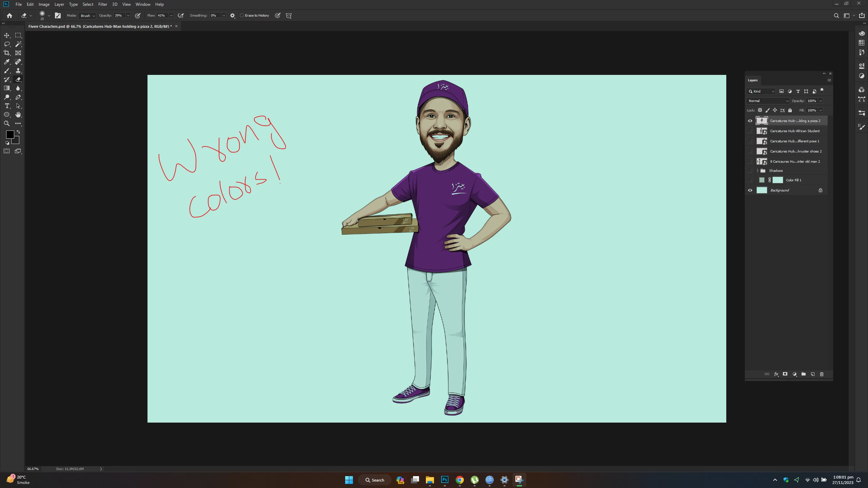Screen dimensions: 868x488
Task: Select the Horizontal Type tool
Action: (6, 106)
